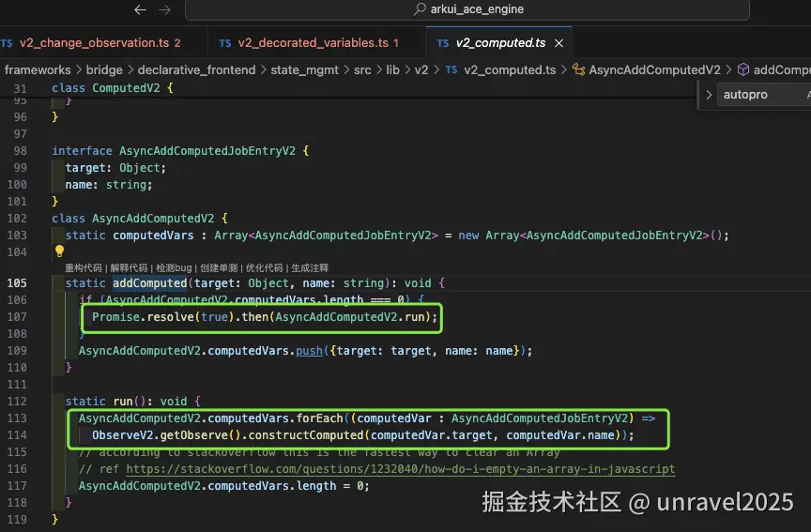Click the run method name on line 112
The height and width of the screenshot is (532, 811).
click(123, 402)
